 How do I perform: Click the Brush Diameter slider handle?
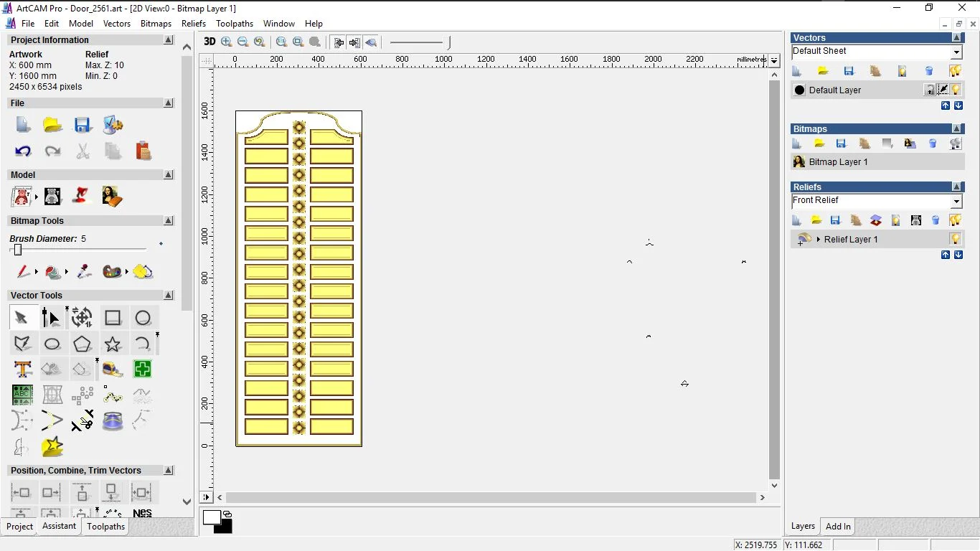pyautogui.click(x=18, y=250)
